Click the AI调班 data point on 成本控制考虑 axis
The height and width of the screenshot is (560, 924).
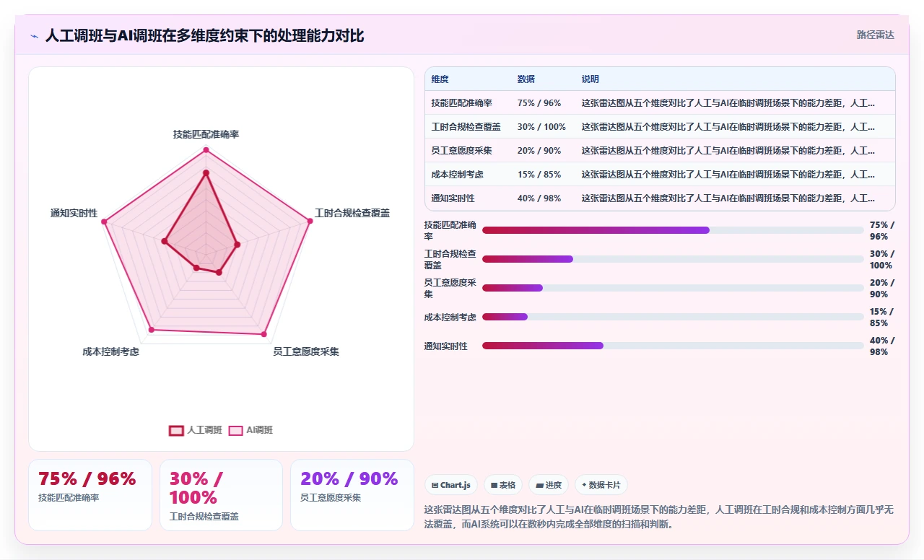click(x=151, y=330)
